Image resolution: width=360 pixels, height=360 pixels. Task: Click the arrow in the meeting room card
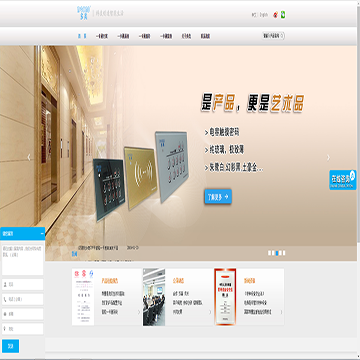tap(210, 312)
